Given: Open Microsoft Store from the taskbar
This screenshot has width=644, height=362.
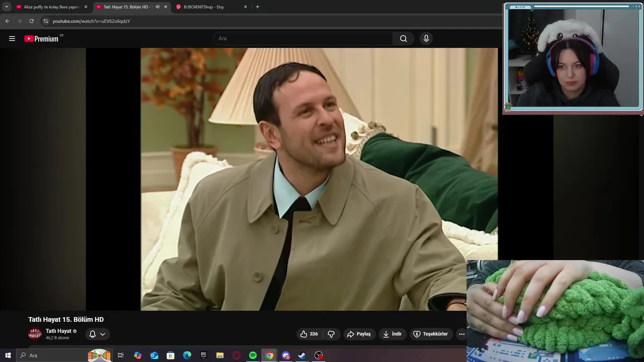Looking at the screenshot, I should click(x=171, y=355).
